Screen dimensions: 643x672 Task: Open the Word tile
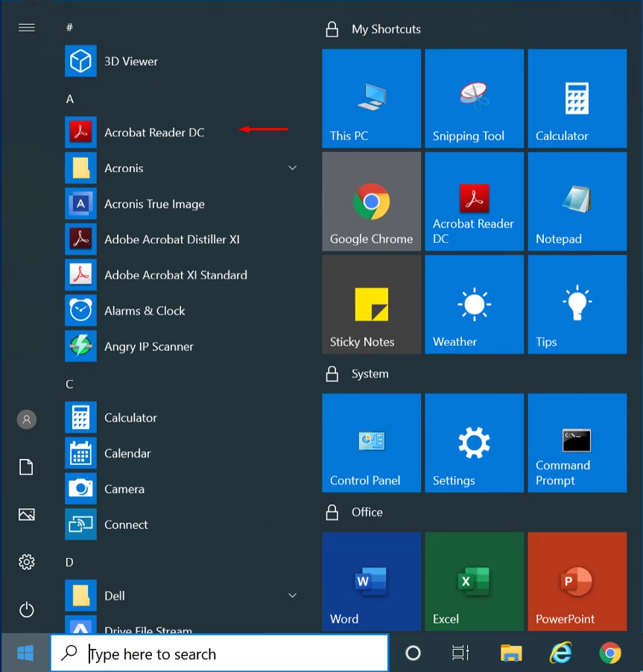click(371, 581)
